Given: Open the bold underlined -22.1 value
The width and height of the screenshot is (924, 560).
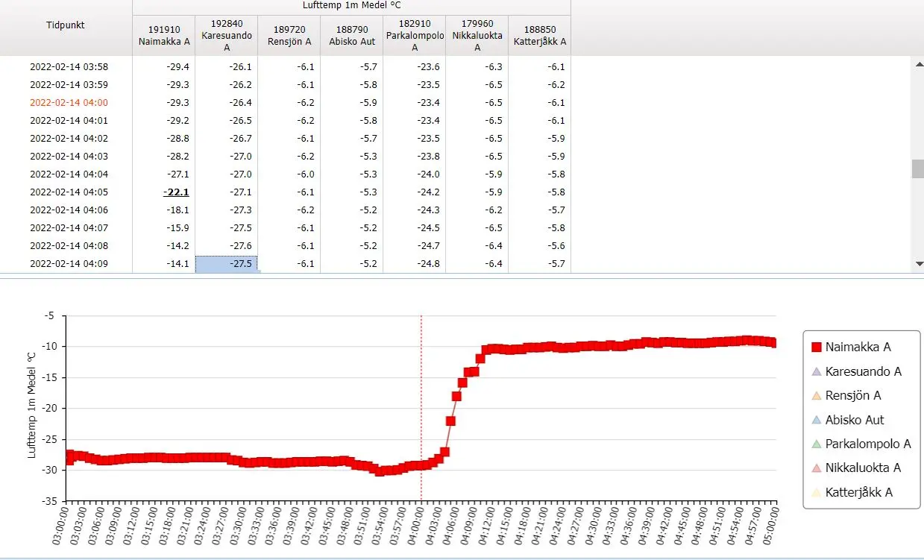Looking at the screenshot, I should tap(176, 192).
